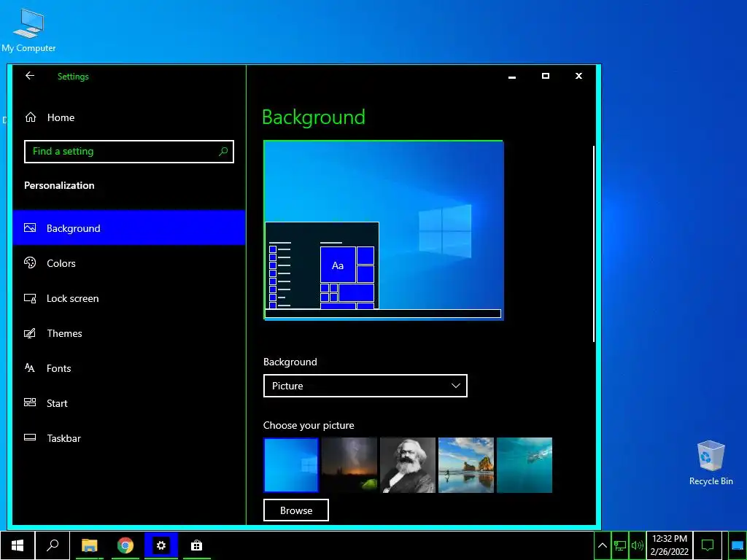Choose the bearded man portrait picture
The width and height of the screenshot is (747, 560).
(408, 465)
